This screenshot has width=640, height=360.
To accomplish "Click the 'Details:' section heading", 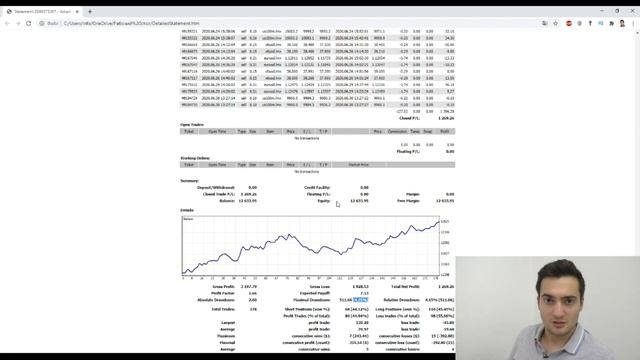I will 187,210.
